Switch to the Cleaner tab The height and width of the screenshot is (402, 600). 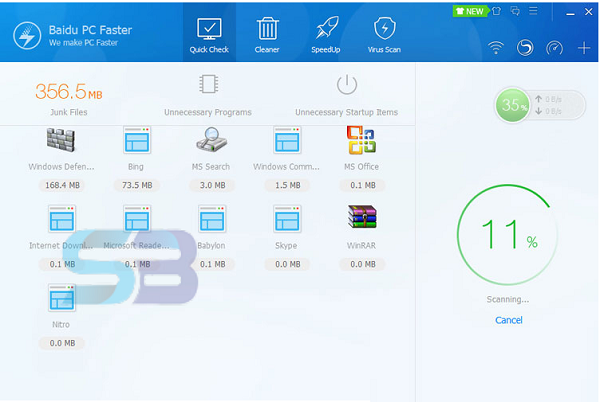(267, 35)
